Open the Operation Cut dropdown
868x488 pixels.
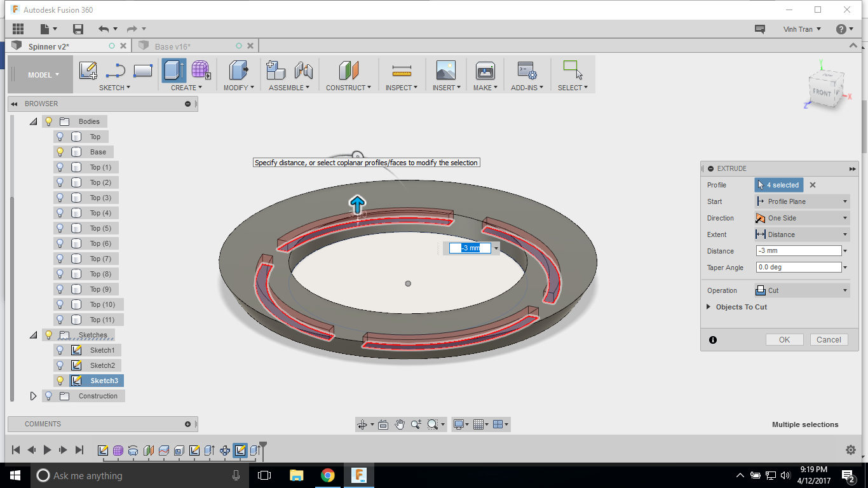802,290
